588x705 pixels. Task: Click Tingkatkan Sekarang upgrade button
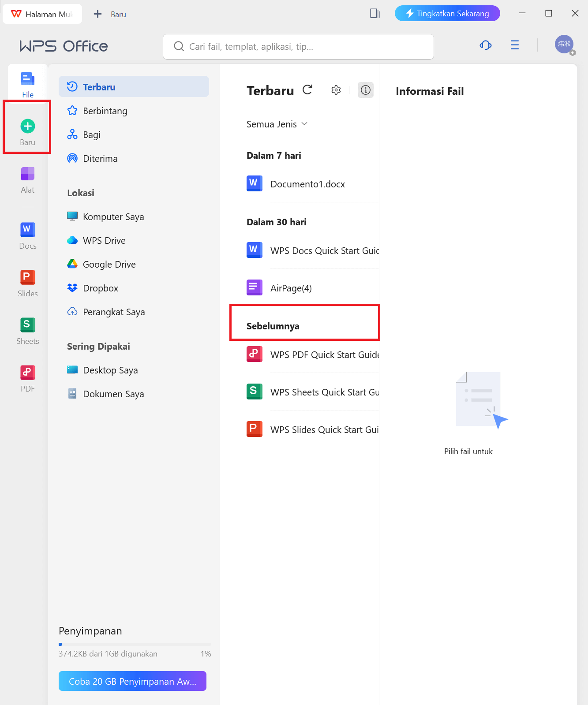coord(447,14)
